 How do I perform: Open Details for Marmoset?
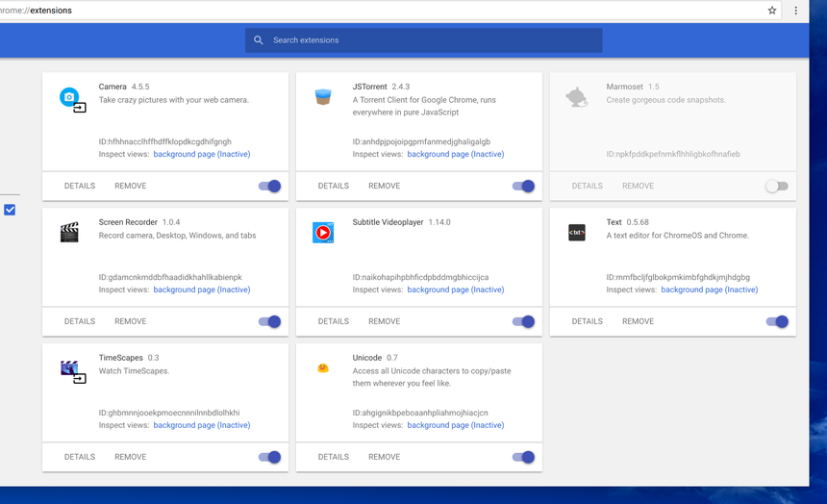coord(587,186)
